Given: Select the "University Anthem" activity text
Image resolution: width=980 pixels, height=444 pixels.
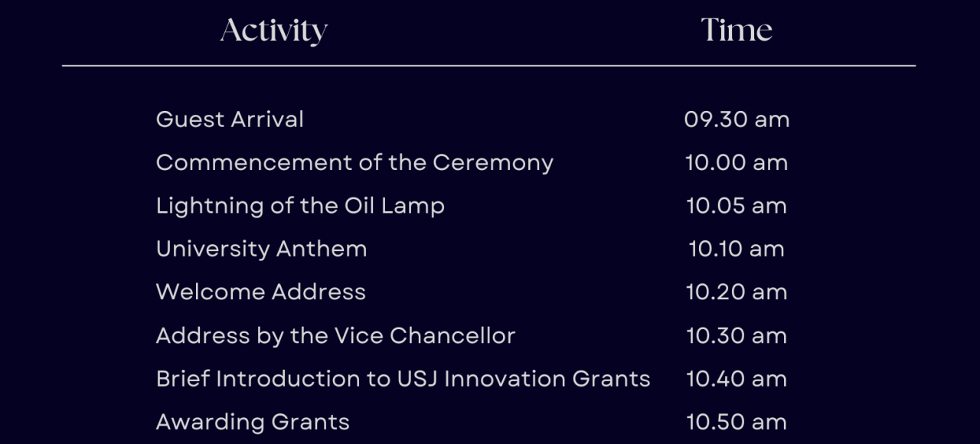Looking at the screenshot, I should [x=261, y=249].
